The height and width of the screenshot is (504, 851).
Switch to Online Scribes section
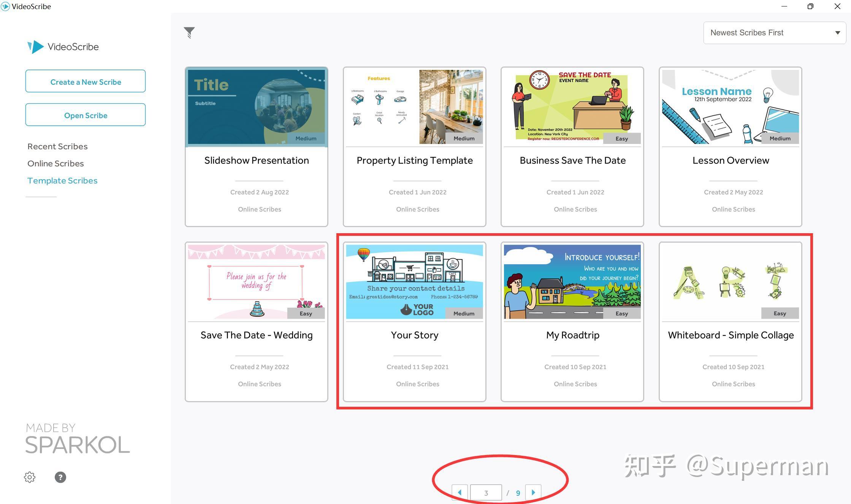tap(55, 163)
